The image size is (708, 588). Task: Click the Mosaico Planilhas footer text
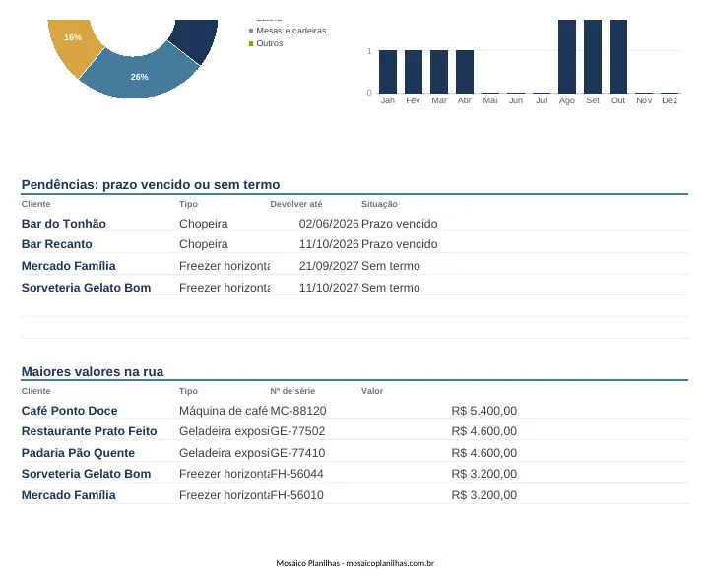(x=354, y=563)
